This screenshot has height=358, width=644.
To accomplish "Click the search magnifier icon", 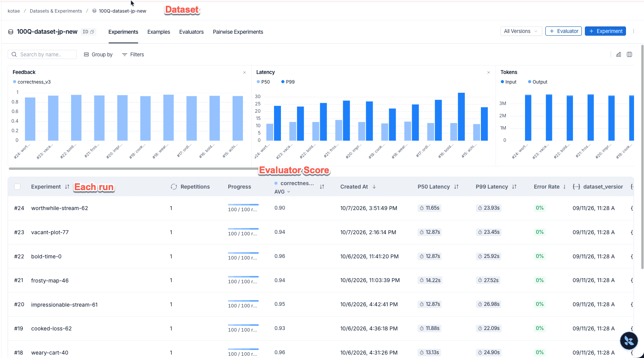I will click(x=14, y=54).
